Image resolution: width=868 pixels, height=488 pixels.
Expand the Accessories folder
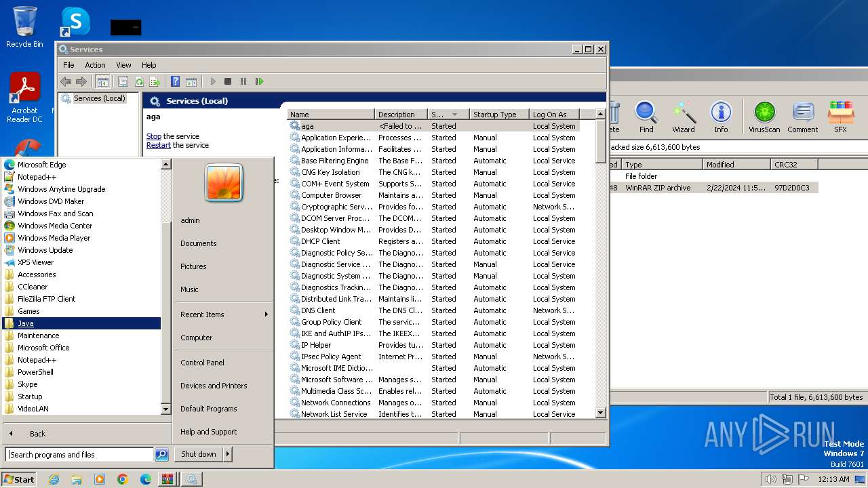[x=81, y=274]
